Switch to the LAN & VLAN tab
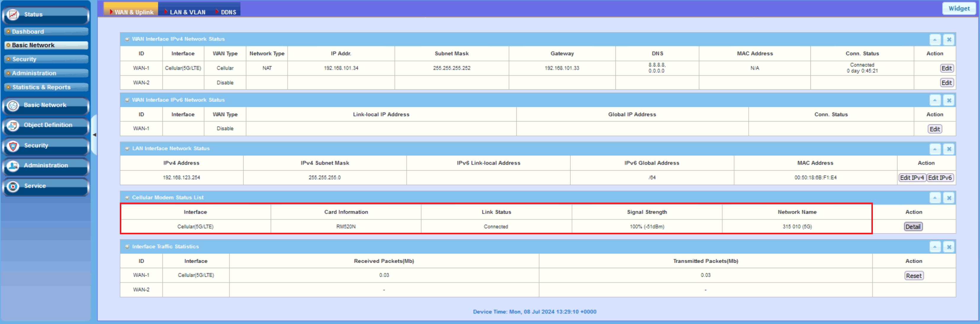 187,12
